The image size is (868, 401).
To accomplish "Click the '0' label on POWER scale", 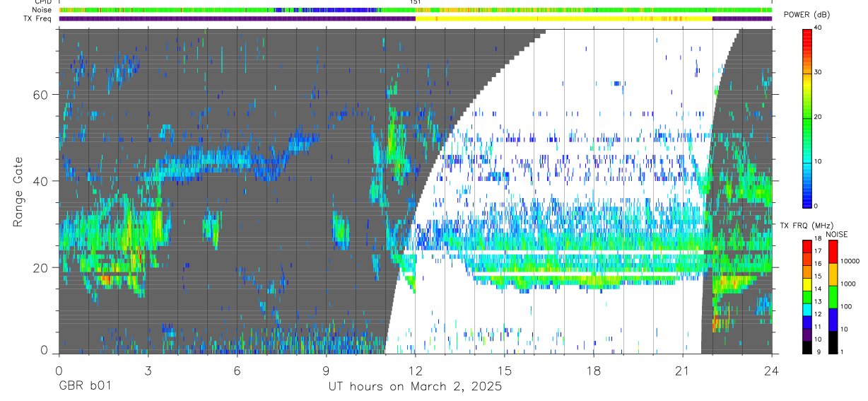I will pyautogui.click(x=816, y=206).
